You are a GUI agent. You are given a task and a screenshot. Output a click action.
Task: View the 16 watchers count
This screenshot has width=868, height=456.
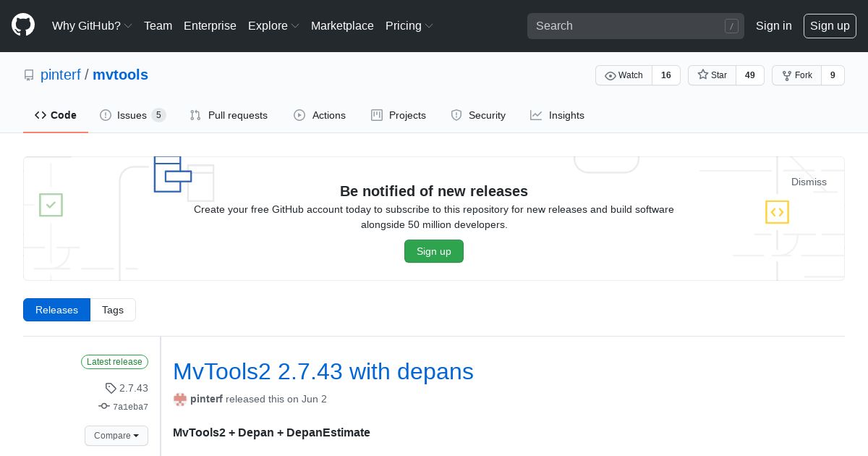click(x=666, y=75)
